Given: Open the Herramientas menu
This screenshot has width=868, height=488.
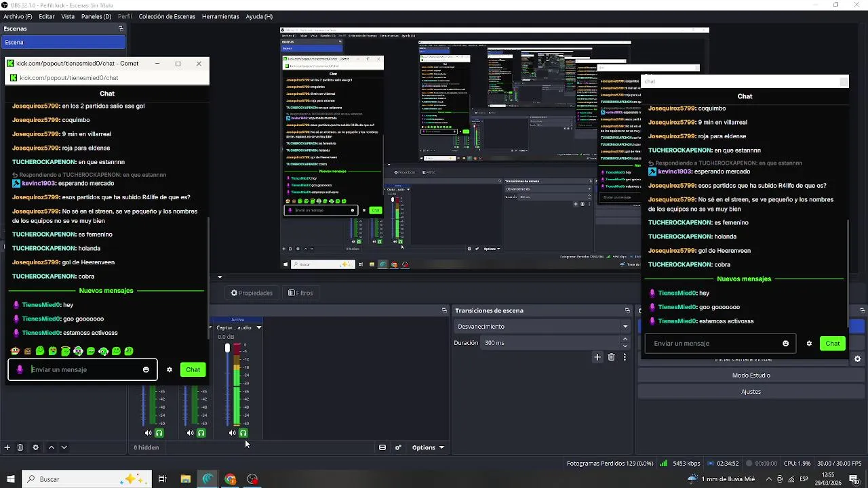Looking at the screenshot, I should 220,16.
